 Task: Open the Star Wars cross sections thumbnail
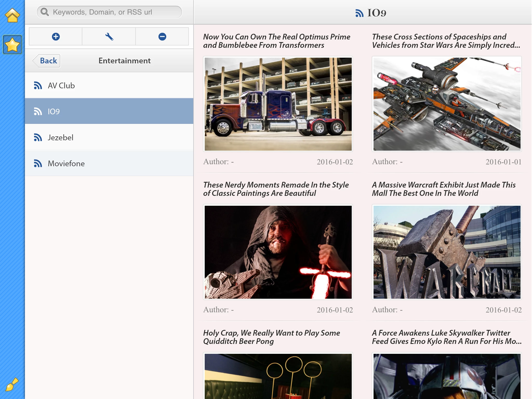click(x=447, y=104)
